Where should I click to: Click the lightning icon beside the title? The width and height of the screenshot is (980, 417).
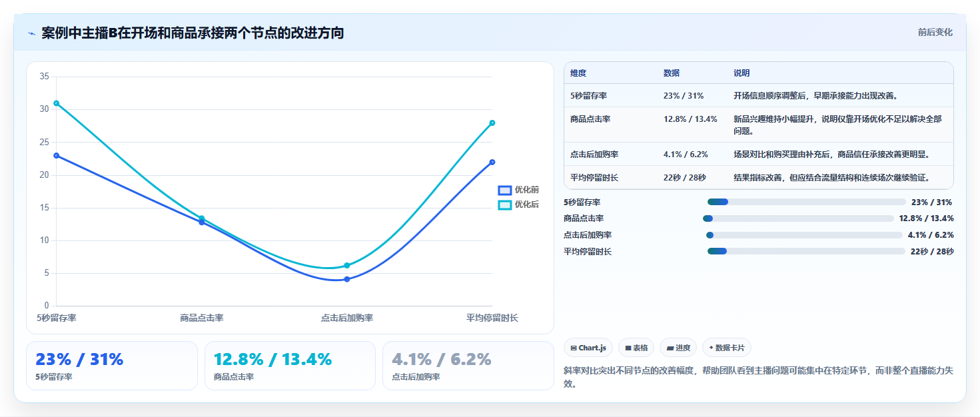click(31, 33)
